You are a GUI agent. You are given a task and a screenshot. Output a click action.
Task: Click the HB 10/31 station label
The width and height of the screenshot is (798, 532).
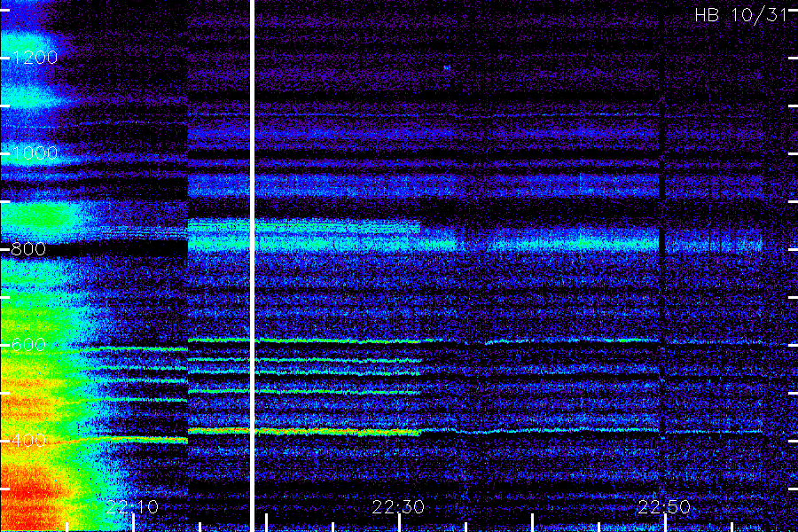(x=741, y=15)
